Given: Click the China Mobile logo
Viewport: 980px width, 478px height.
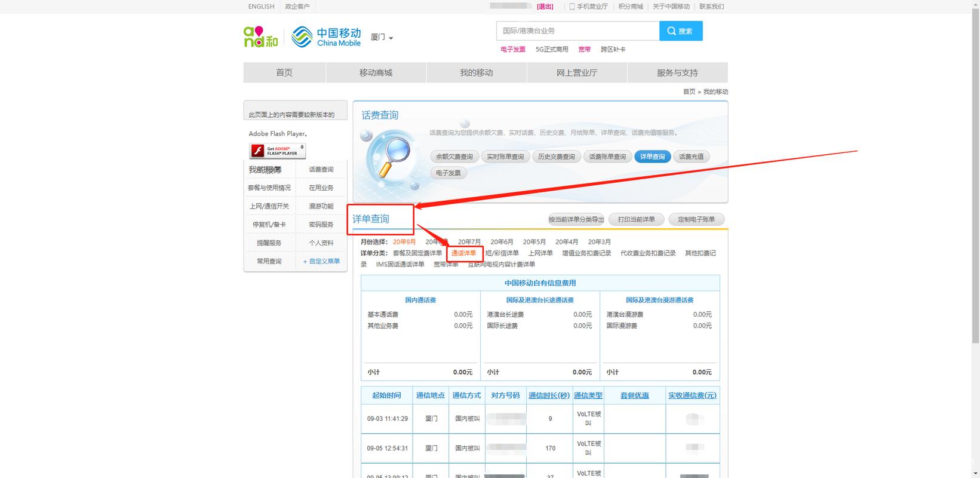Looking at the screenshot, I should [x=326, y=37].
